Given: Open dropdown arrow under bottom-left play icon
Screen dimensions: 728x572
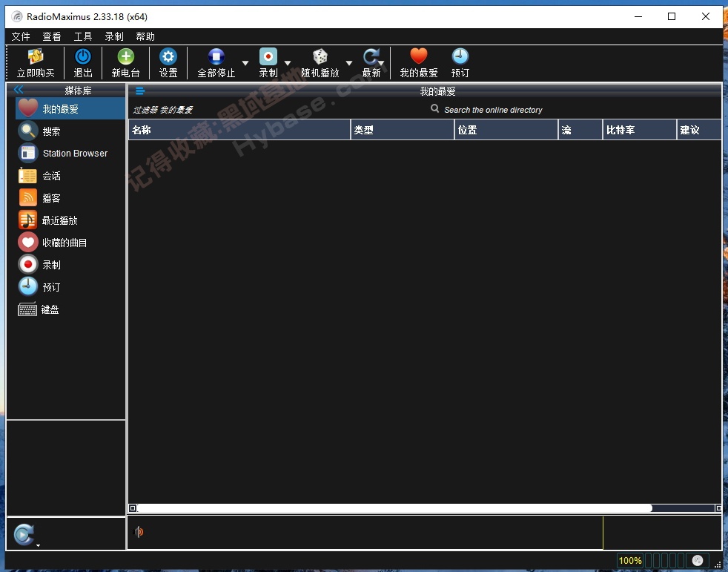Looking at the screenshot, I should pos(38,545).
